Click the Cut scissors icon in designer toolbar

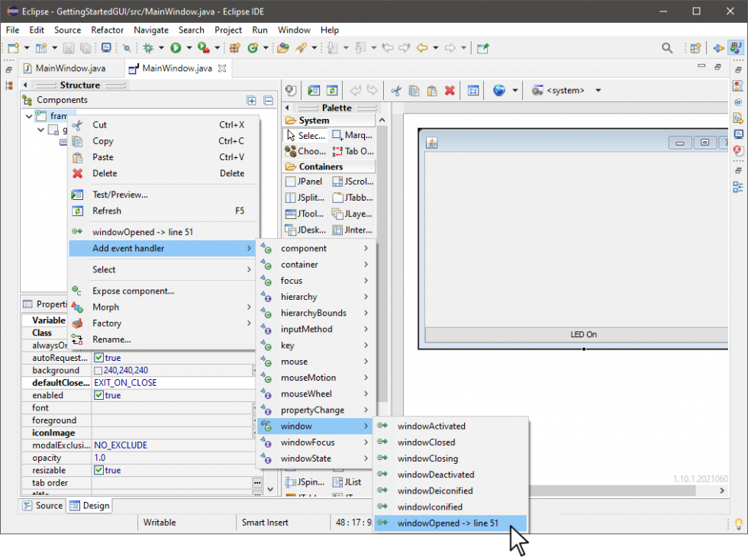[x=396, y=90]
